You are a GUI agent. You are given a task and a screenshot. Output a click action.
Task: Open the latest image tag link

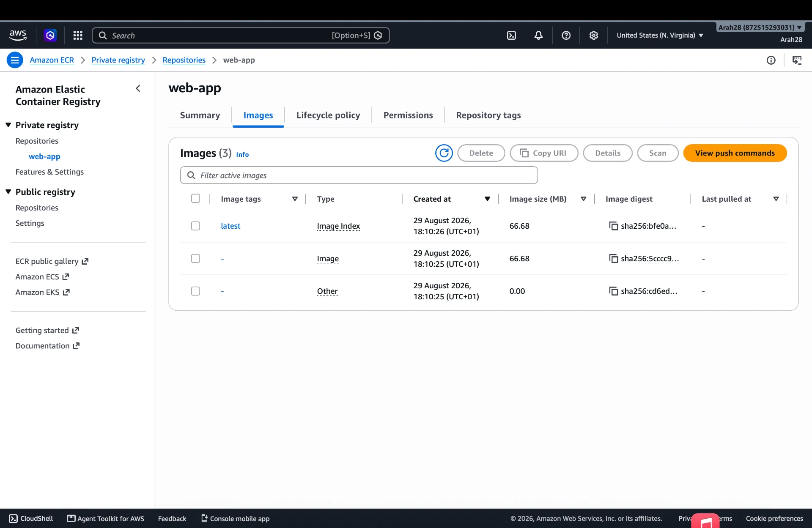[x=230, y=226]
